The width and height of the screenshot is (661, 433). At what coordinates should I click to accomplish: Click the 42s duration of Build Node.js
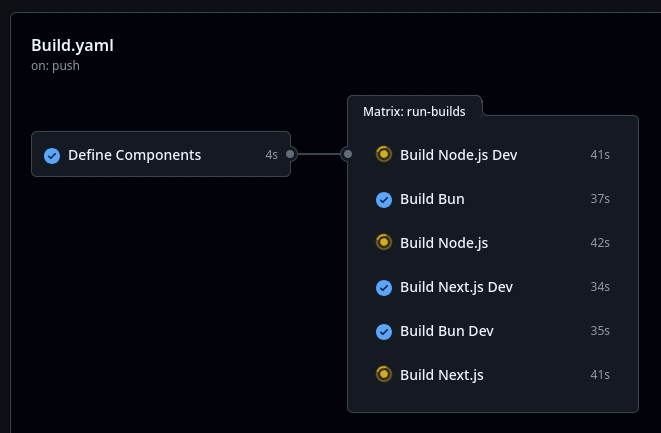coord(600,243)
